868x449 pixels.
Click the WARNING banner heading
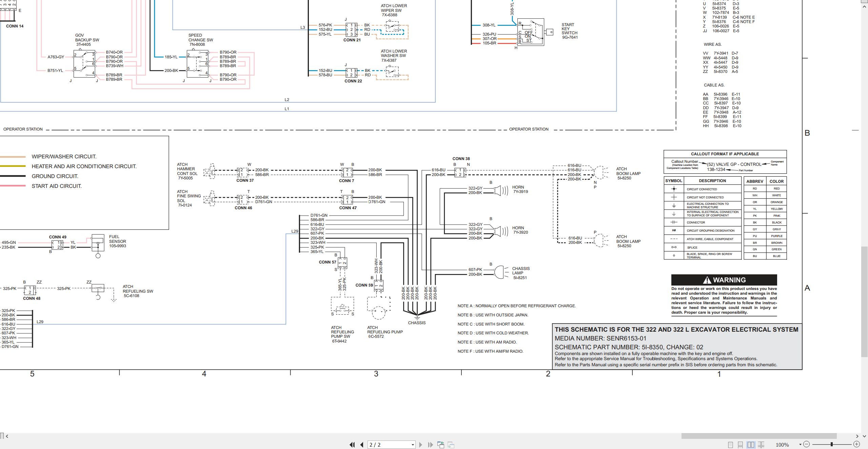(x=724, y=280)
